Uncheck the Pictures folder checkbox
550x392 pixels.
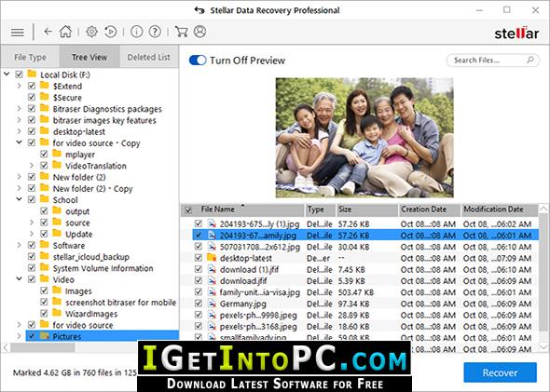[32, 336]
